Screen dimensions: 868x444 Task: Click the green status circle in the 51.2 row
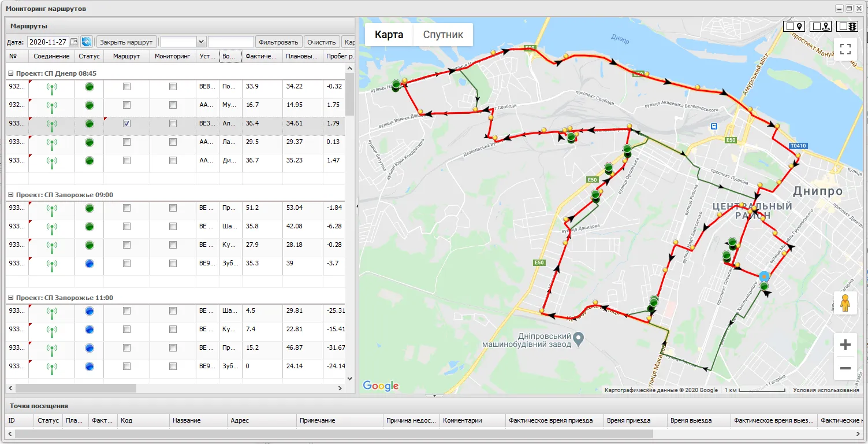[x=90, y=208]
